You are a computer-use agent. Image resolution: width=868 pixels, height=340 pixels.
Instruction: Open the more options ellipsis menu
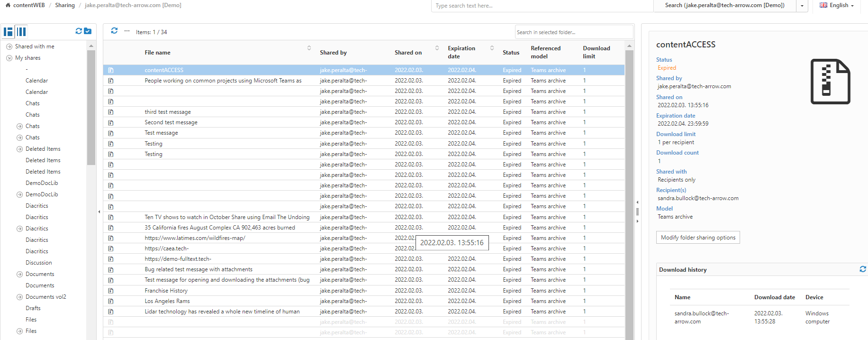(x=127, y=31)
